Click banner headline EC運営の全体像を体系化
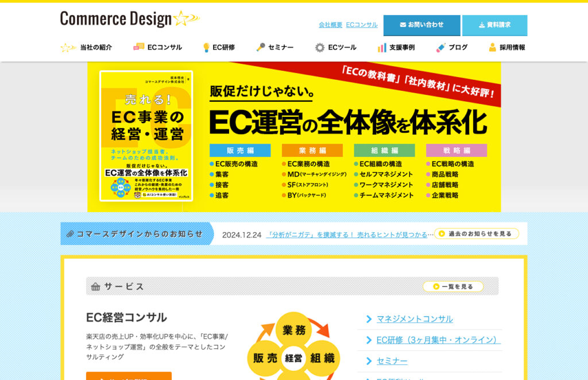The image size is (588, 380). click(348, 122)
